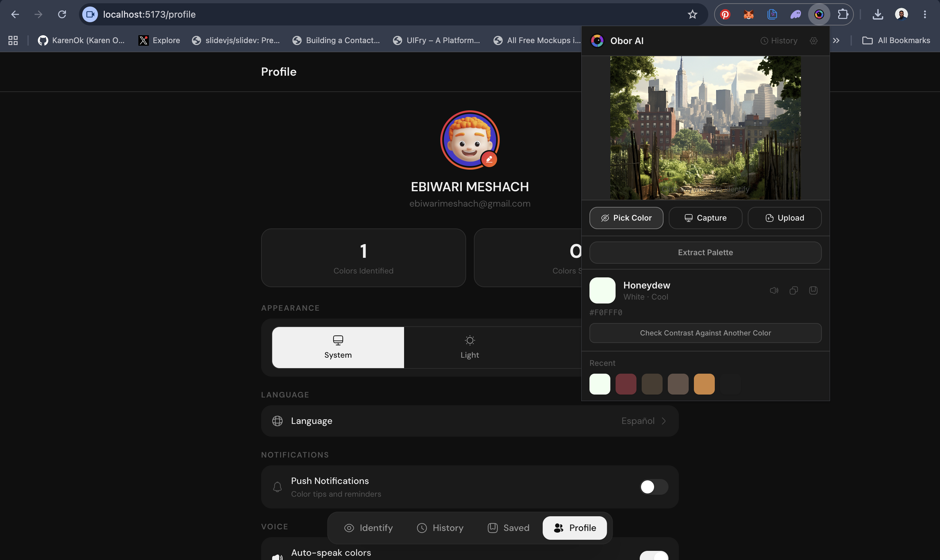This screenshot has width=940, height=560.
Task: Show hidden bookmarks with double chevron
Action: [x=836, y=40]
